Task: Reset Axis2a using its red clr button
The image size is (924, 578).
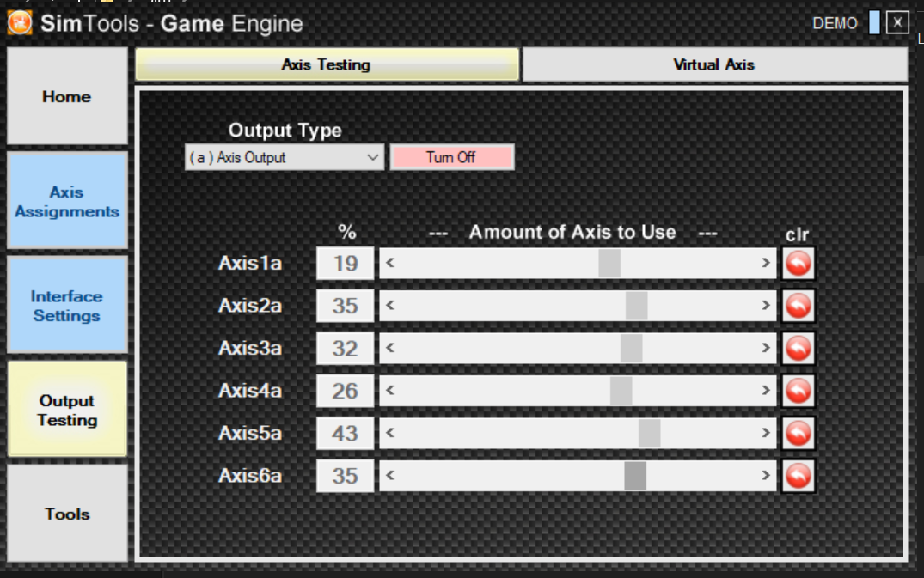Action: (799, 306)
